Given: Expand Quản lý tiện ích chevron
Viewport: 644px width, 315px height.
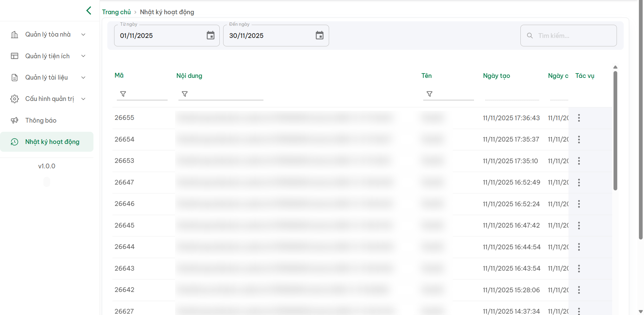Looking at the screenshot, I should point(83,56).
